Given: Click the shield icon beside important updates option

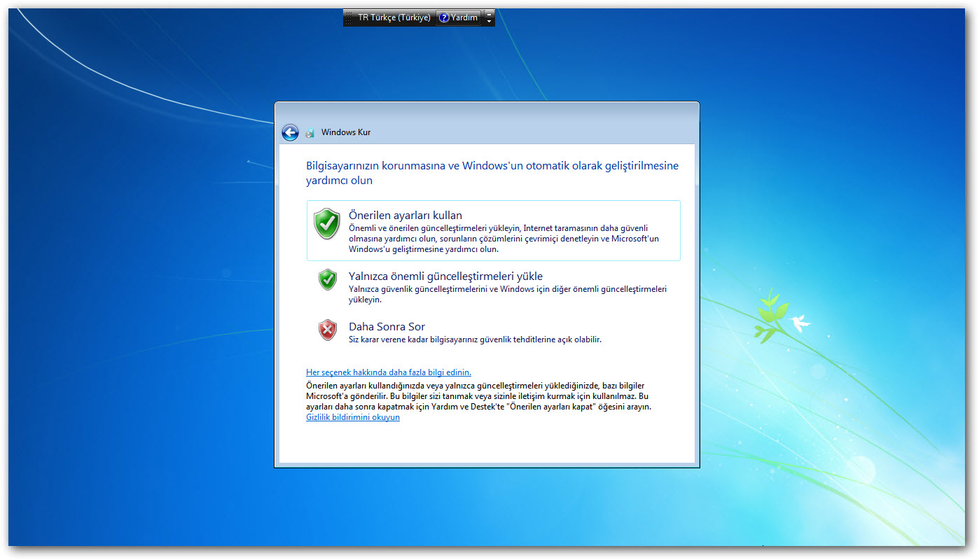Looking at the screenshot, I should 327,280.
